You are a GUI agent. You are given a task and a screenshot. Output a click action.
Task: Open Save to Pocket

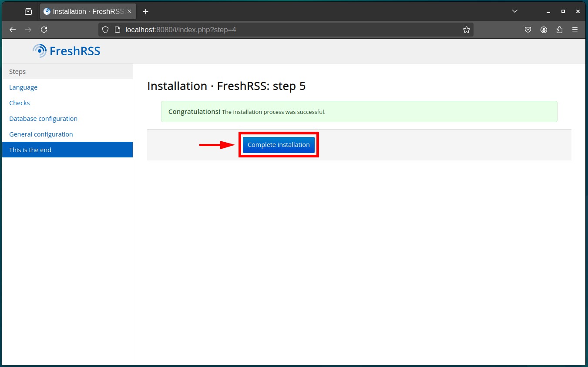pos(528,30)
